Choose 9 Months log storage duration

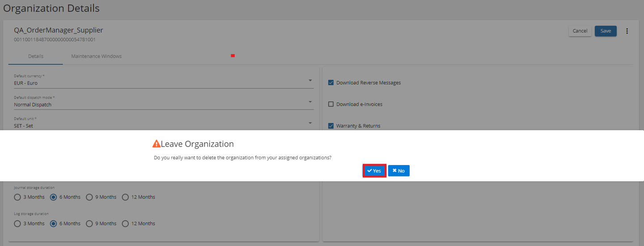click(x=89, y=224)
